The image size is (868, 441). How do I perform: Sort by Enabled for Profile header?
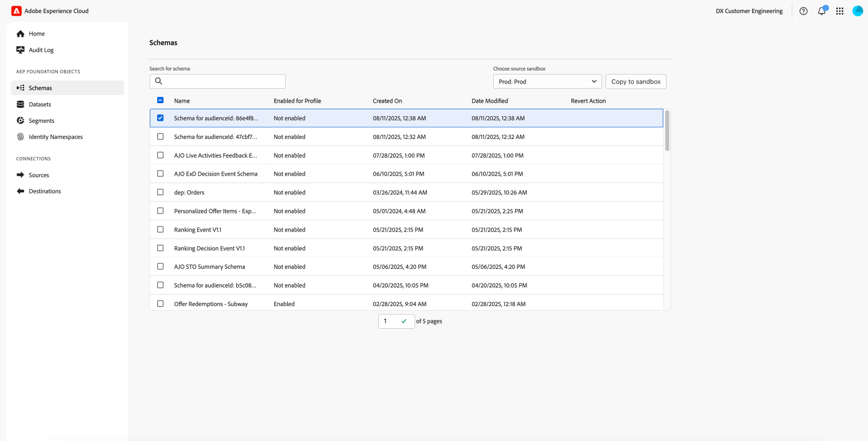297,101
